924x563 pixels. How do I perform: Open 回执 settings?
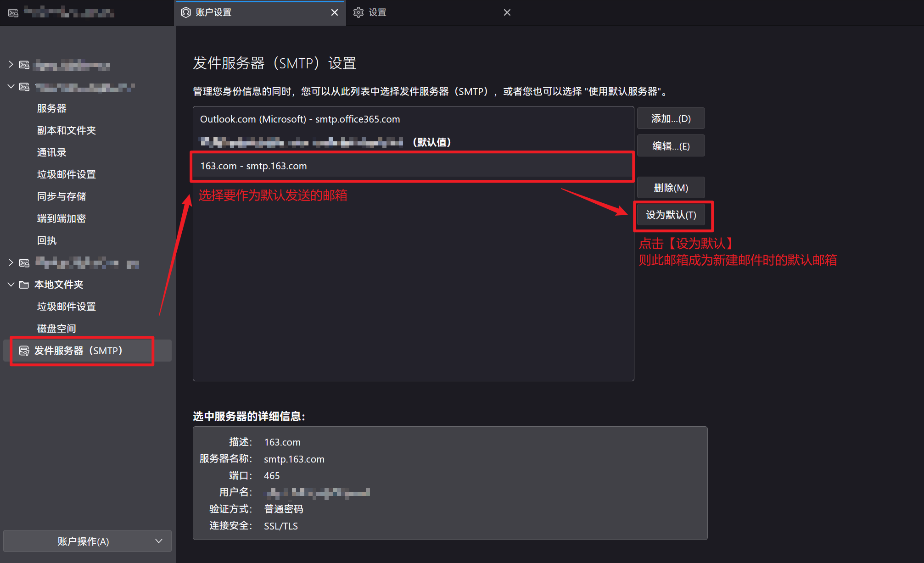click(x=47, y=241)
